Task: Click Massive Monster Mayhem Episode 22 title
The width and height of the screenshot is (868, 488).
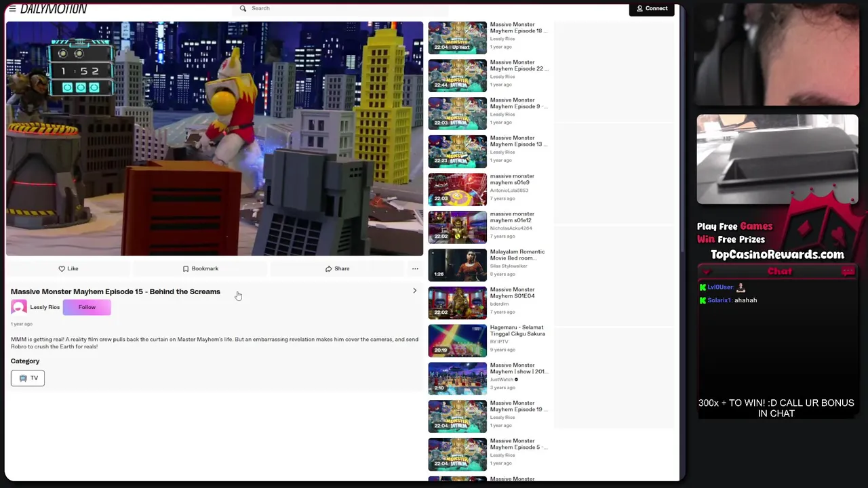Action: (x=519, y=66)
